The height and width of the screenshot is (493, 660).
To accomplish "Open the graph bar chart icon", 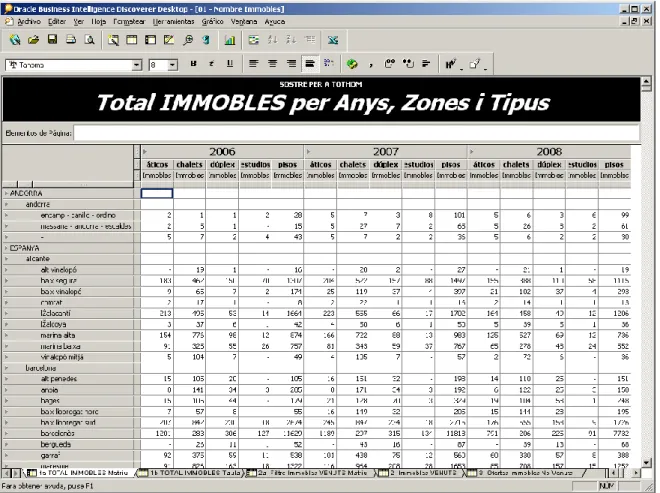I will tap(230, 40).
